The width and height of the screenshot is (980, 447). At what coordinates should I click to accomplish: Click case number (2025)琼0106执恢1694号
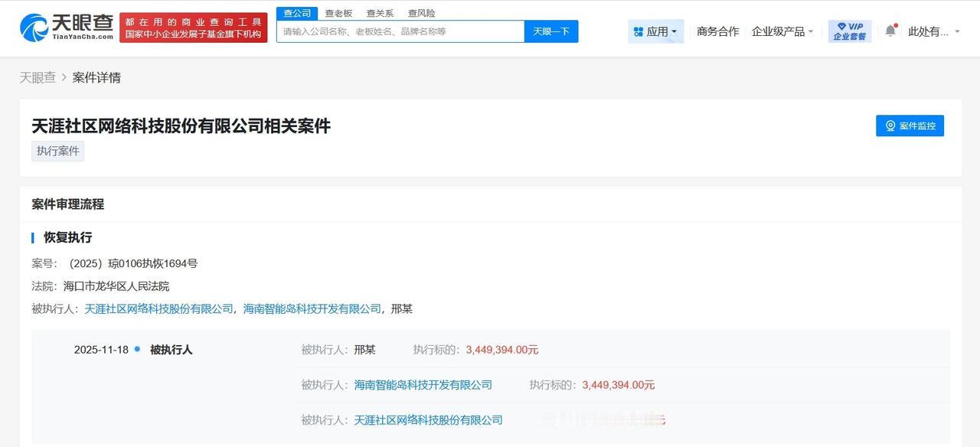coord(133,263)
